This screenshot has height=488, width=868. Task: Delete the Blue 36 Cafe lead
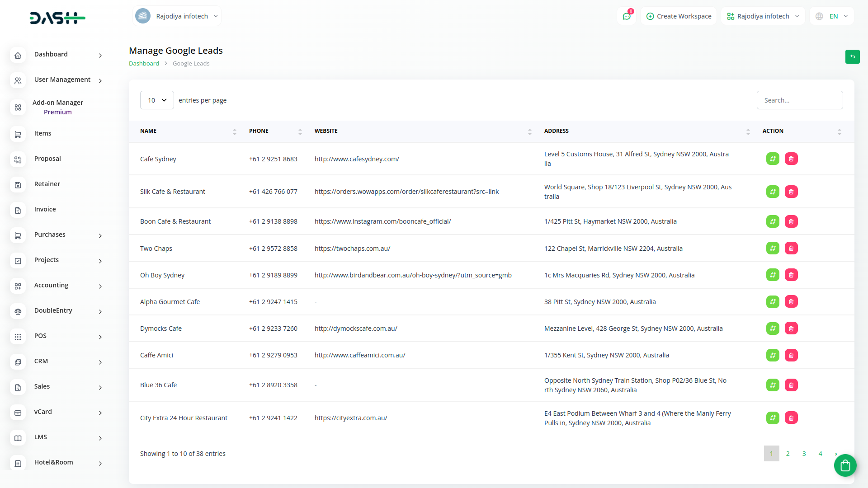pos(791,385)
